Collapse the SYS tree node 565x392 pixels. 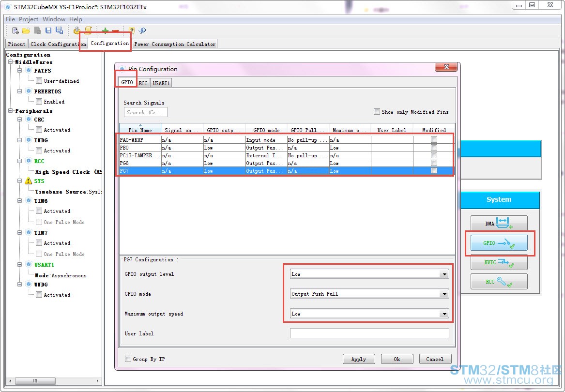(20, 181)
